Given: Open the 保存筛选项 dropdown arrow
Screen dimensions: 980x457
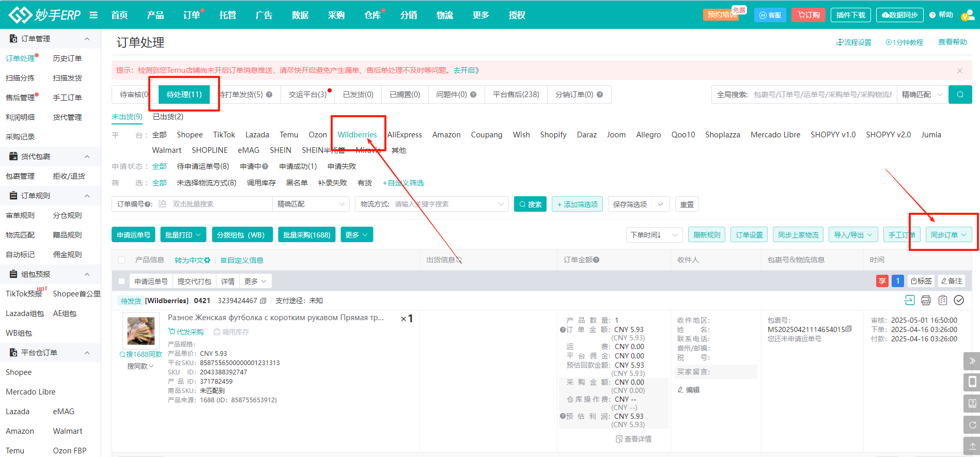Looking at the screenshot, I should click(661, 204).
